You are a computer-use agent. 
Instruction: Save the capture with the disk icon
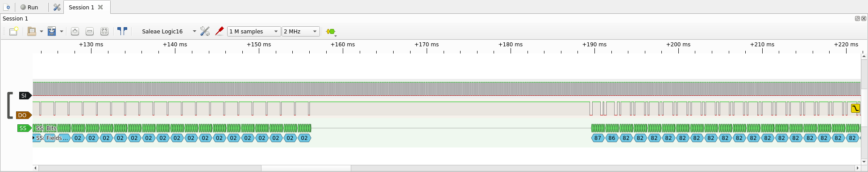pyautogui.click(x=52, y=31)
